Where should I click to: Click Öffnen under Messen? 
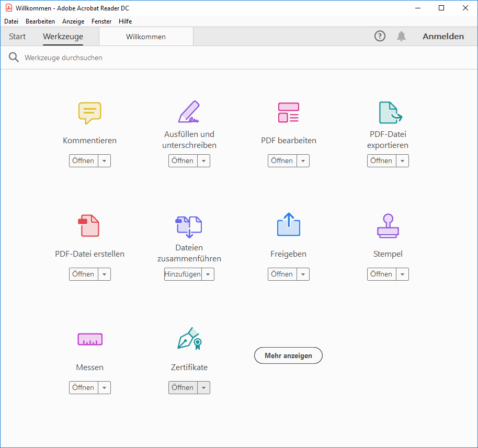[x=84, y=387]
